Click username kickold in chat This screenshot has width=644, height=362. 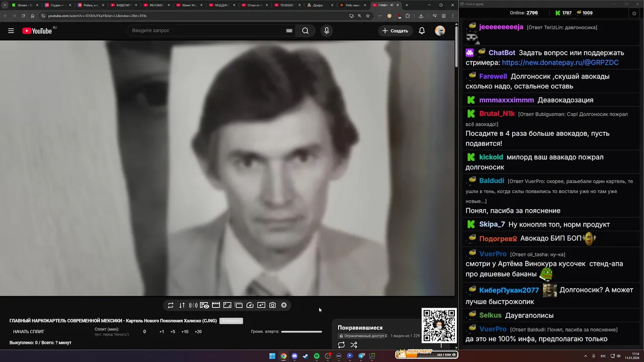click(491, 157)
